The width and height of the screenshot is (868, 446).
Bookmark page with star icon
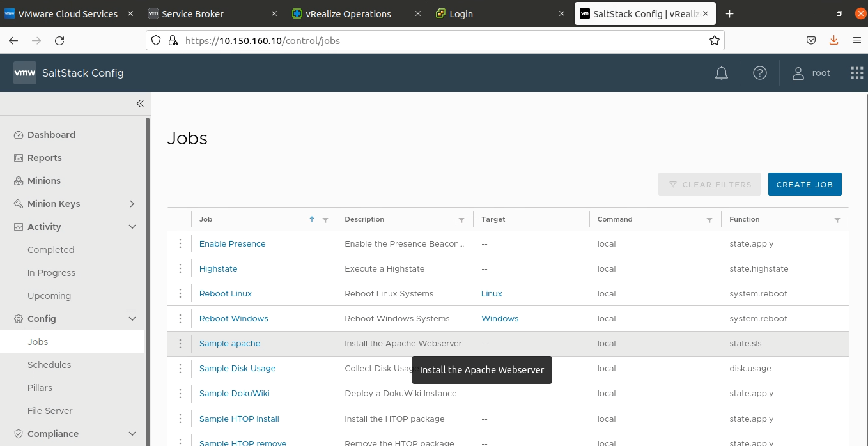tap(714, 41)
